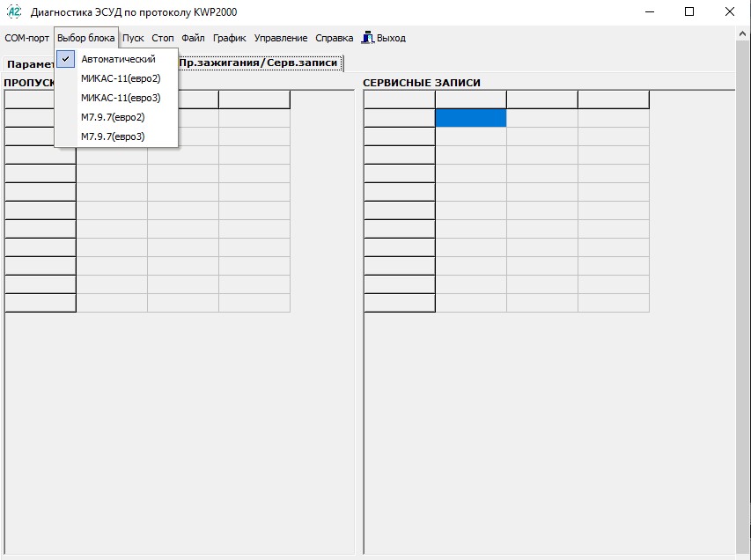The height and width of the screenshot is (560, 751).
Task: Click the СЕРВИСНЫЕ ЗАПИСИ heading
Action: click(x=422, y=83)
